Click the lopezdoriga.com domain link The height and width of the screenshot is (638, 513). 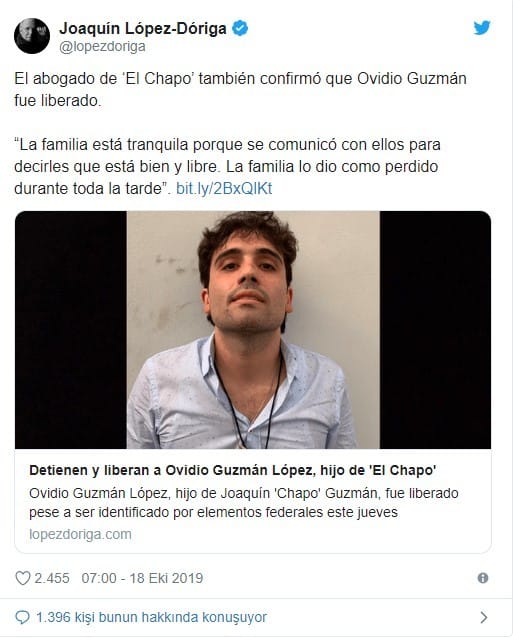(x=80, y=534)
